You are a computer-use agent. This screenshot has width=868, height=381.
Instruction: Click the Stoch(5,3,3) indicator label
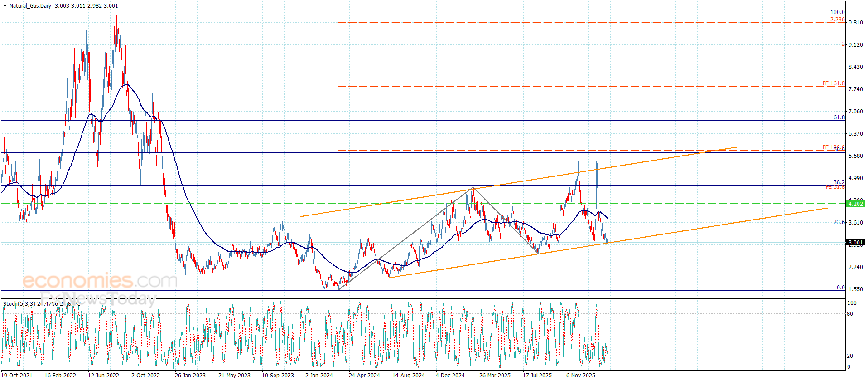[x=19, y=303]
